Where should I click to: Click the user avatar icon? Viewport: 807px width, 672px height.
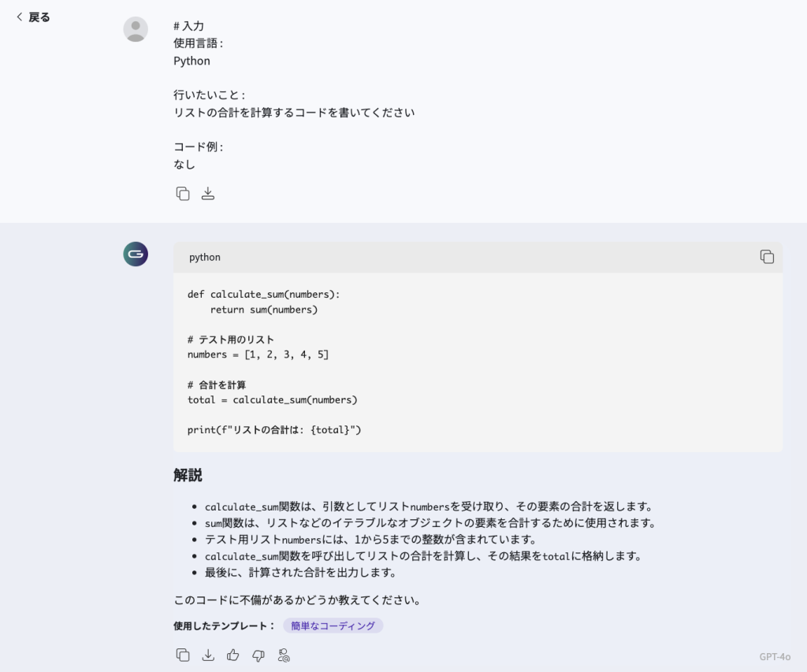click(x=136, y=29)
